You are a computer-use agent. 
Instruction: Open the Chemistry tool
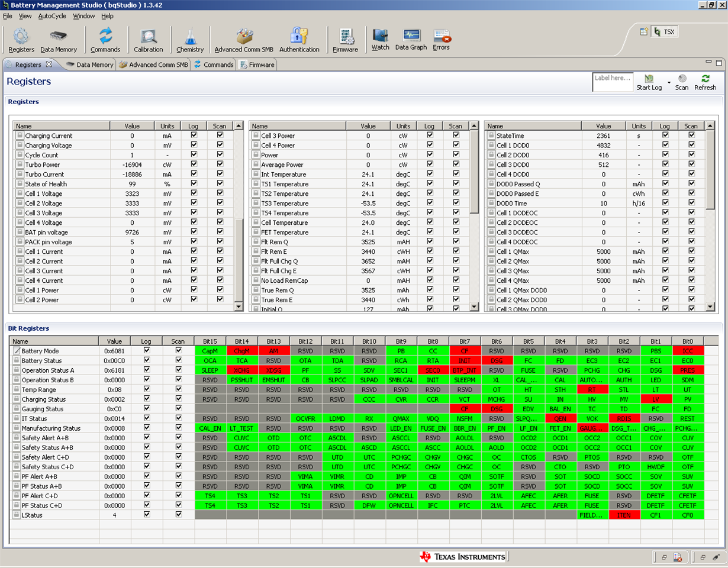click(x=190, y=41)
